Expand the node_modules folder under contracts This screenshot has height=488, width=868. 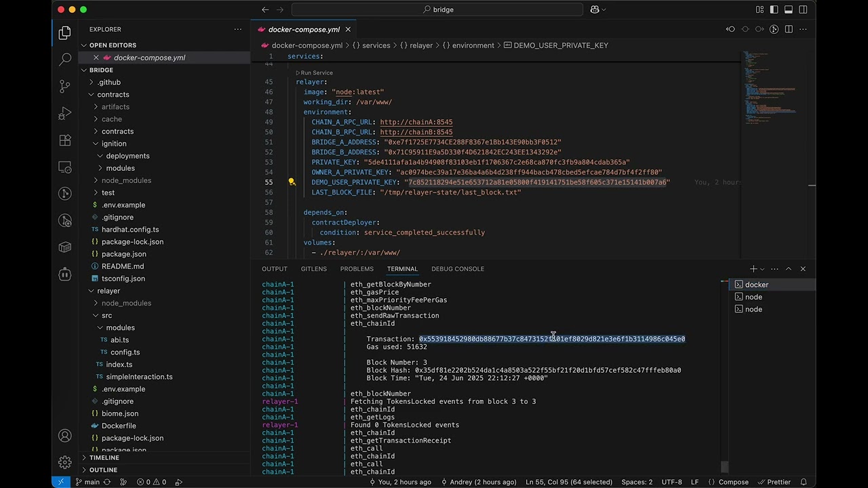[x=126, y=180]
